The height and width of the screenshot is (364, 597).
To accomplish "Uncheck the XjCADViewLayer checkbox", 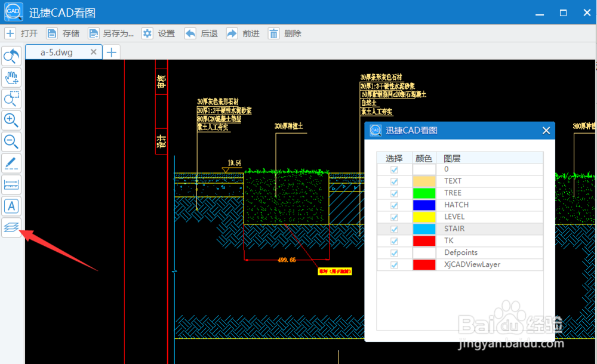I will (394, 264).
